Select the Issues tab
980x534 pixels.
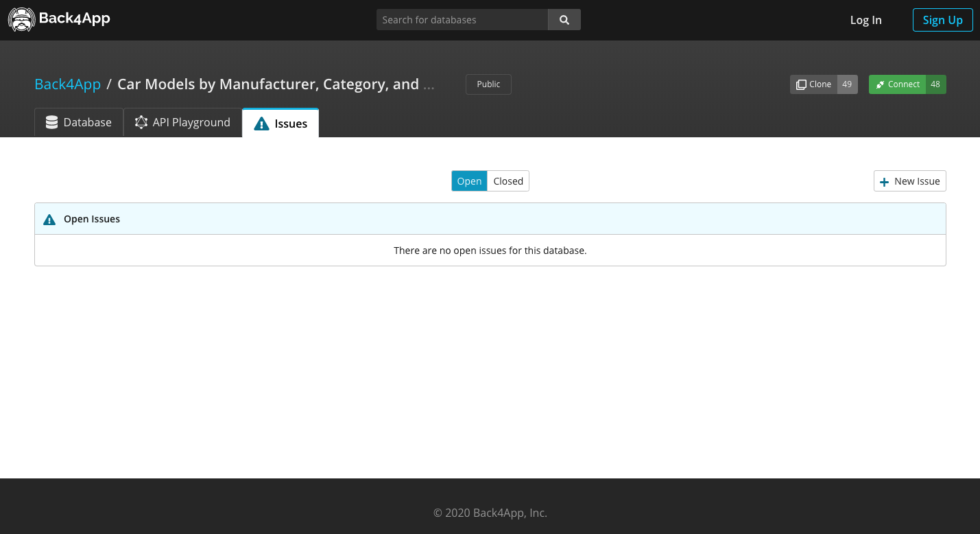(280, 123)
